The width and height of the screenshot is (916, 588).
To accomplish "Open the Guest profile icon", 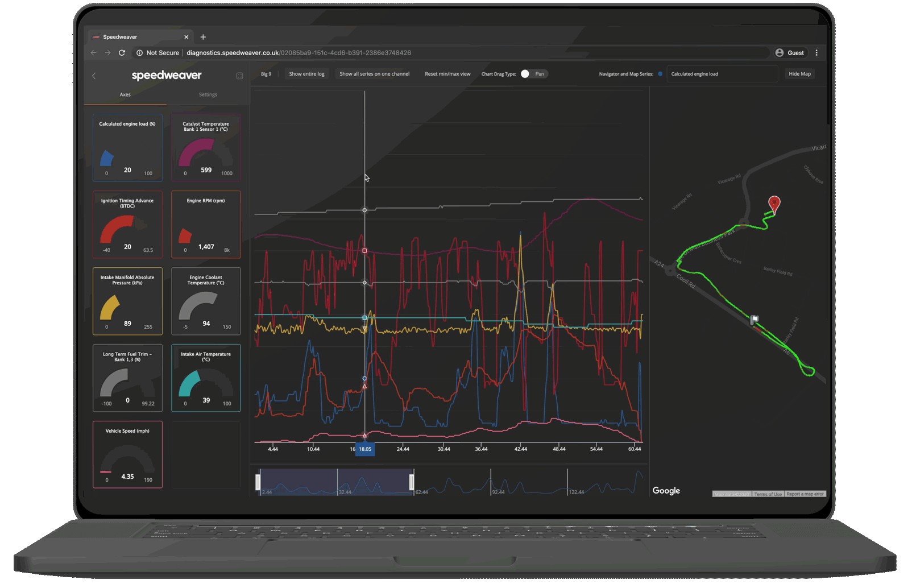I will point(780,53).
